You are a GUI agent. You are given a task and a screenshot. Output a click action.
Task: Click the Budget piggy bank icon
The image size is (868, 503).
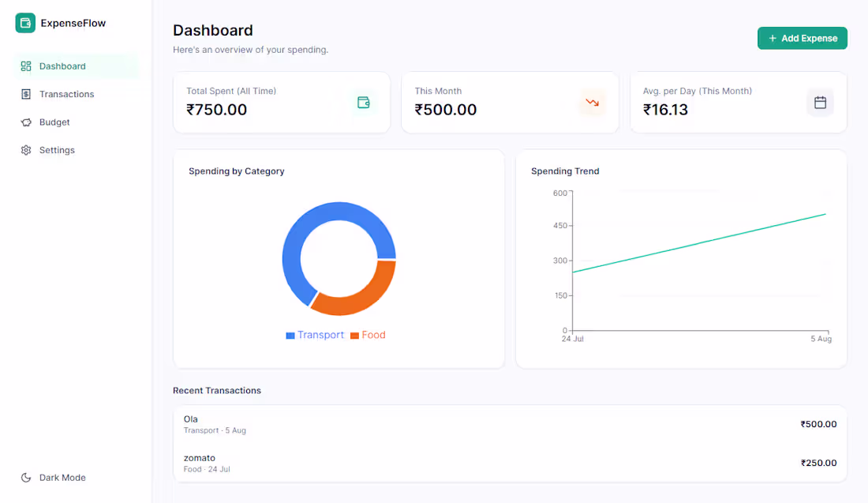tap(26, 122)
